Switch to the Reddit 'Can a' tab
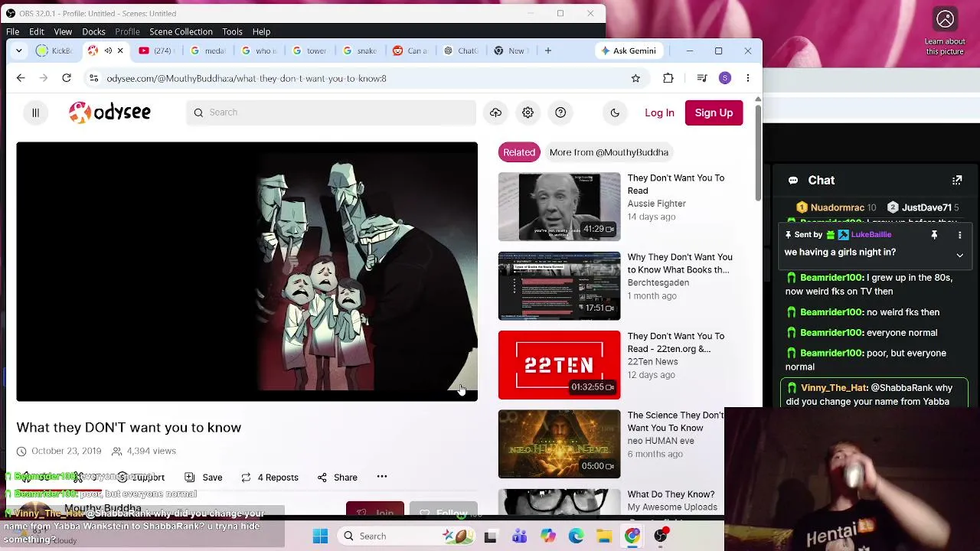 click(x=410, y=51)
